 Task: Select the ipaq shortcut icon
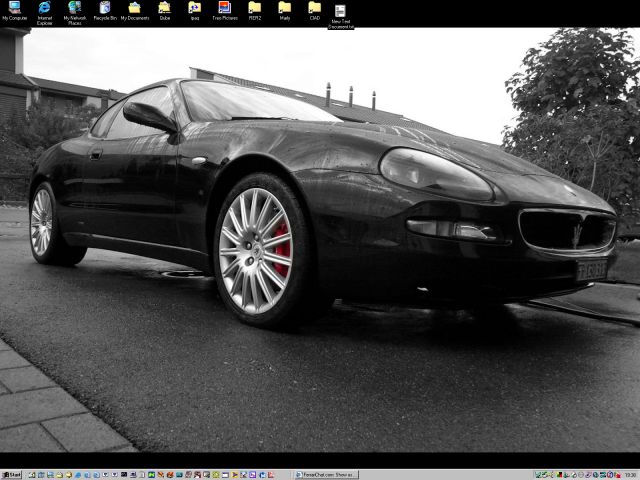tap(195, 11)
